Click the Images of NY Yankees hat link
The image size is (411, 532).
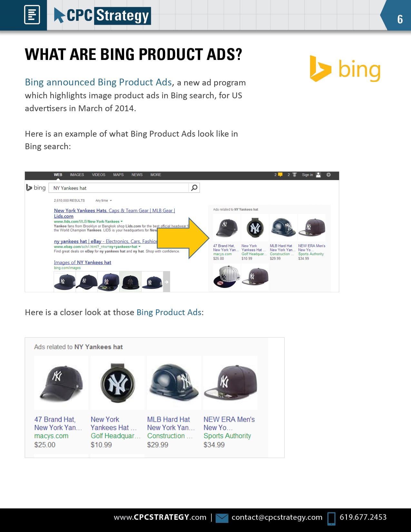83,262
